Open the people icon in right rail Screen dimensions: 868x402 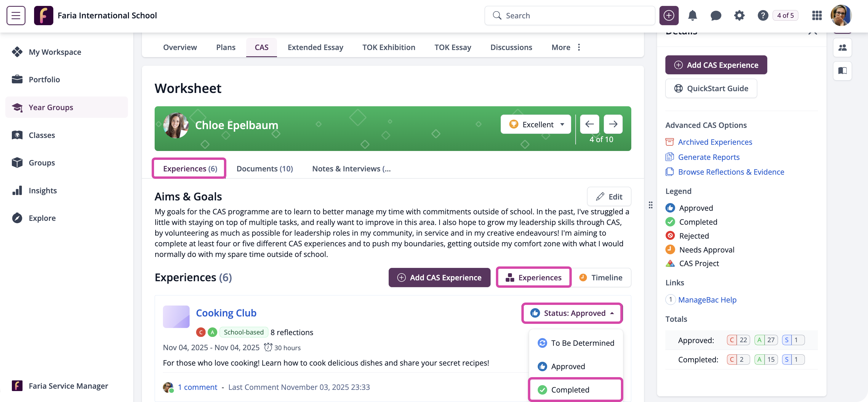pyautogui.click(x=843, y=48)
